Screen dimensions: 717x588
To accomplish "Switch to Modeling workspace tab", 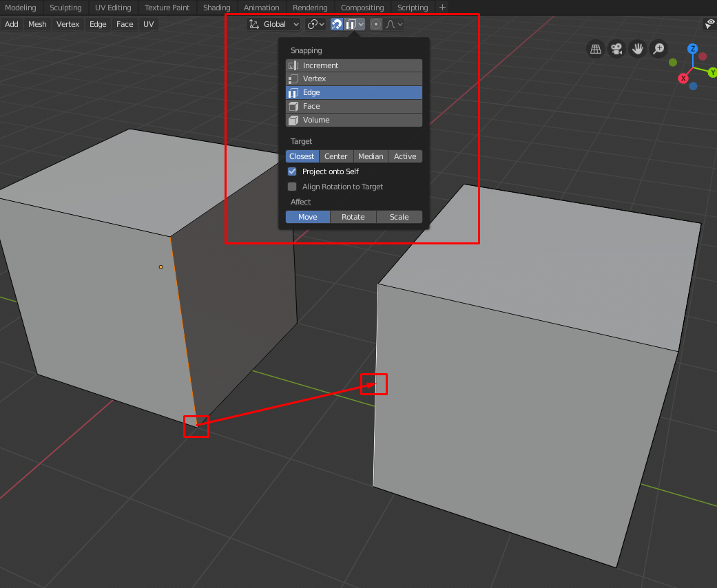I will (21, 8).
